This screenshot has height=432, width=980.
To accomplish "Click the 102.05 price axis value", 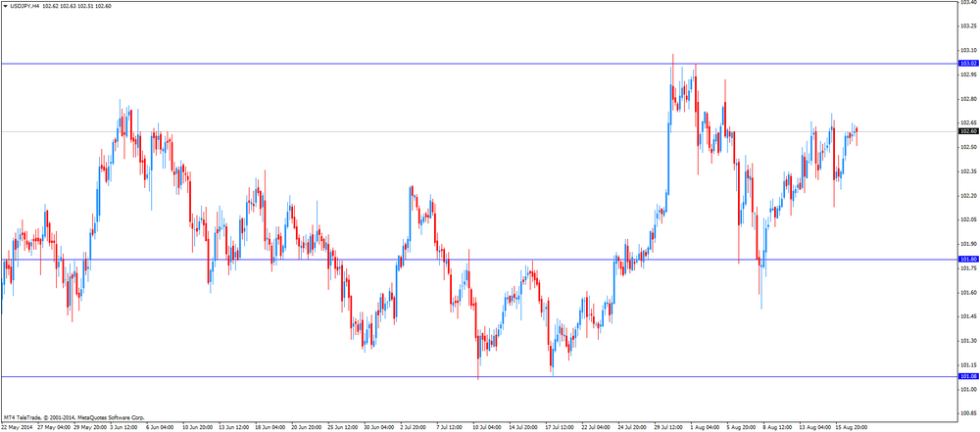I will (968, 219).
